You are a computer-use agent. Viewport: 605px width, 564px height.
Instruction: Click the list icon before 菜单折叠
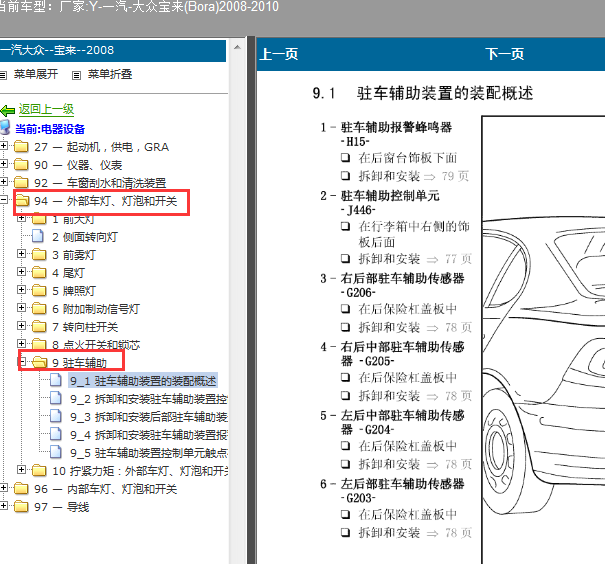pyautogui.click(x=76, y=75)
